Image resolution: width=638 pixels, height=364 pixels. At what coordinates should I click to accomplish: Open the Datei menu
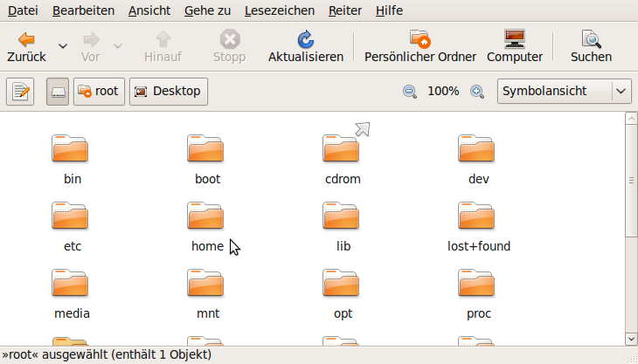(23, 10)
